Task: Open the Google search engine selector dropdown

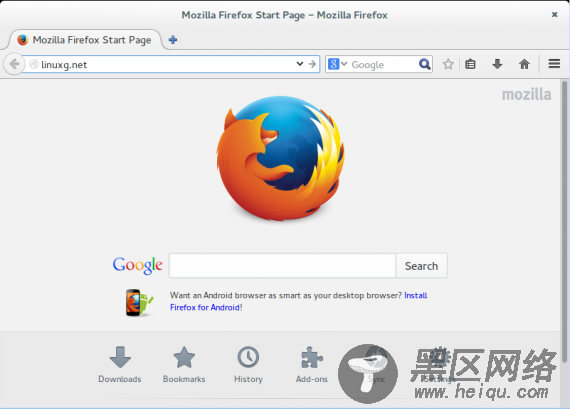Action: pos(338,64)
